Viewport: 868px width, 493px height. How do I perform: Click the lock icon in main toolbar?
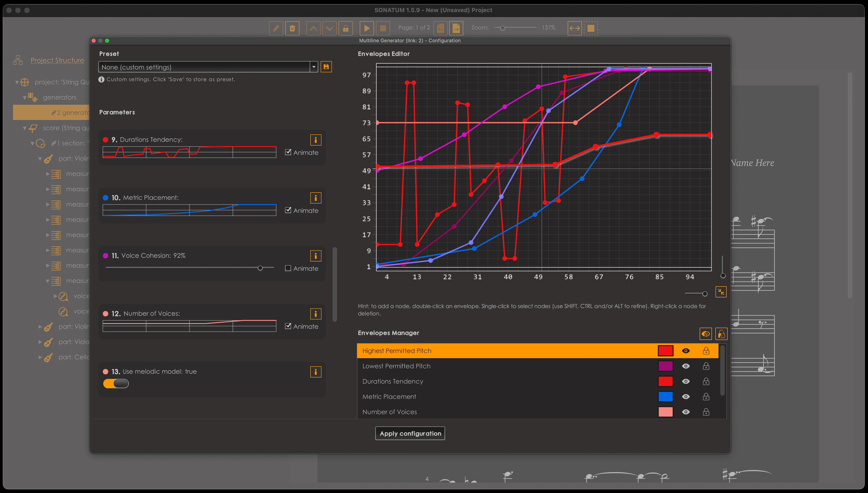pos(346,28)
